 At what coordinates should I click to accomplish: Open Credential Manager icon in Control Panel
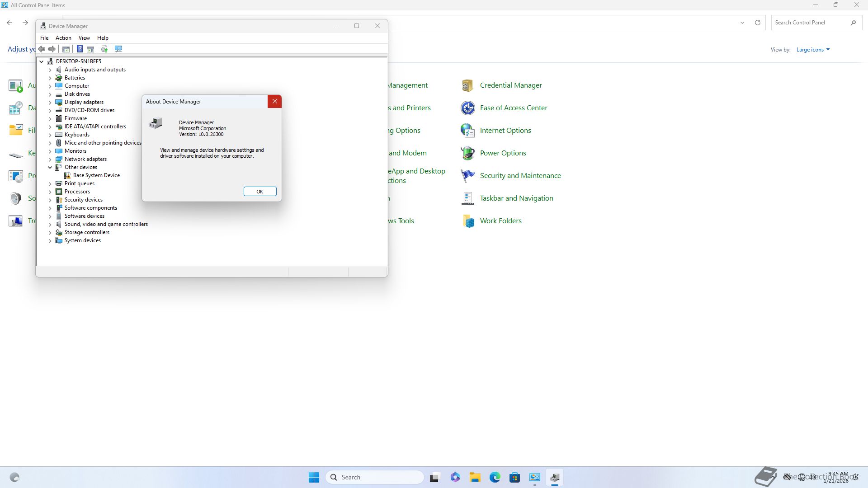click(467, 85)
